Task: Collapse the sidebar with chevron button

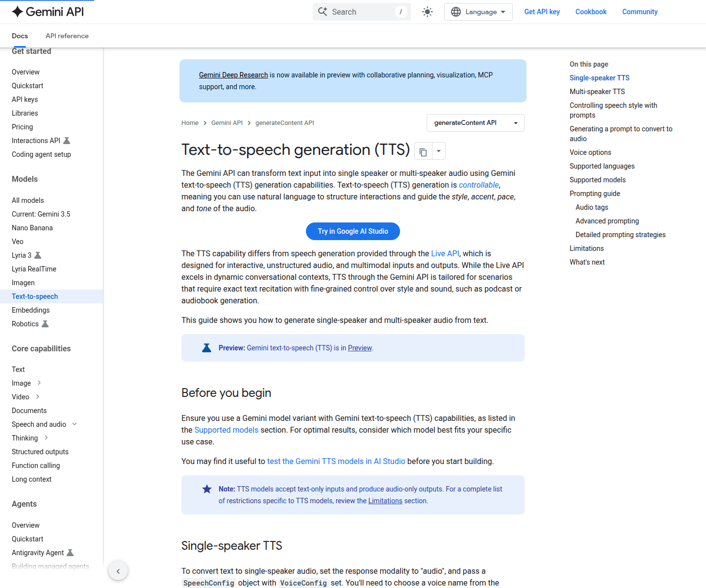Action: (118, 571)
